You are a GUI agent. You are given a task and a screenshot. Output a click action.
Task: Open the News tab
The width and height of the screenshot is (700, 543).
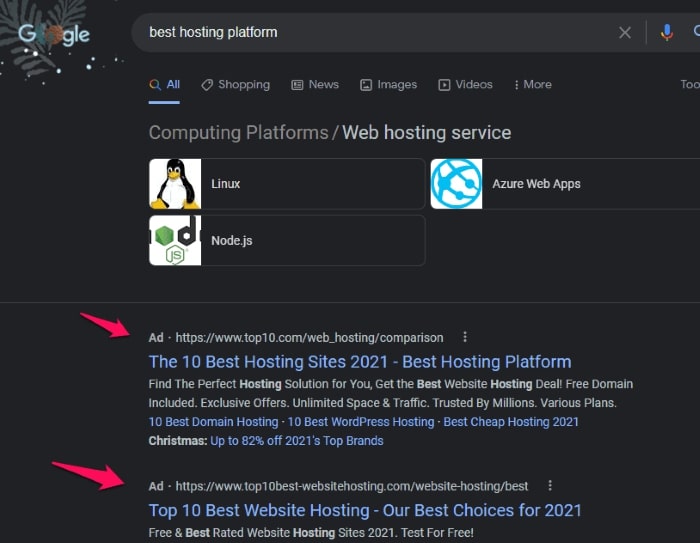pyautogui.click(x=315, y=85)
